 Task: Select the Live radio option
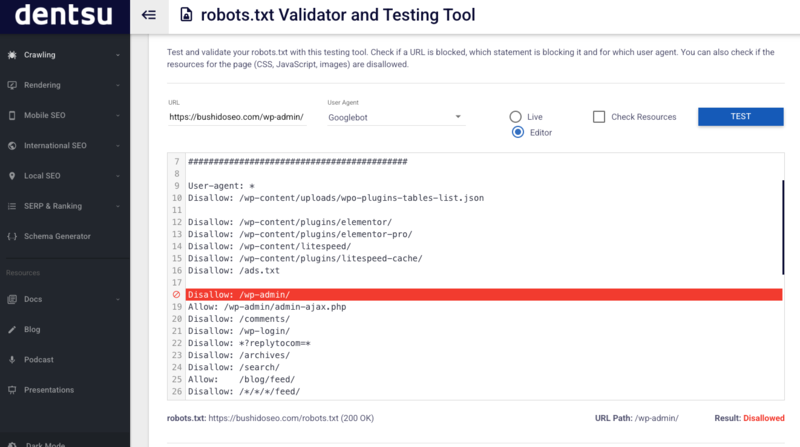[x=515, y=117]
